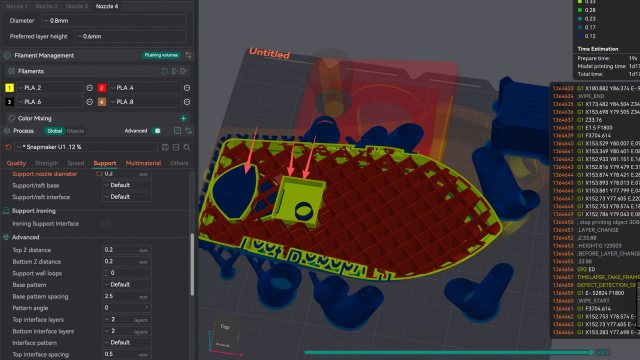Edit filament settings for PLA .4
Screen dimensions: 640x360
point(187,88)
